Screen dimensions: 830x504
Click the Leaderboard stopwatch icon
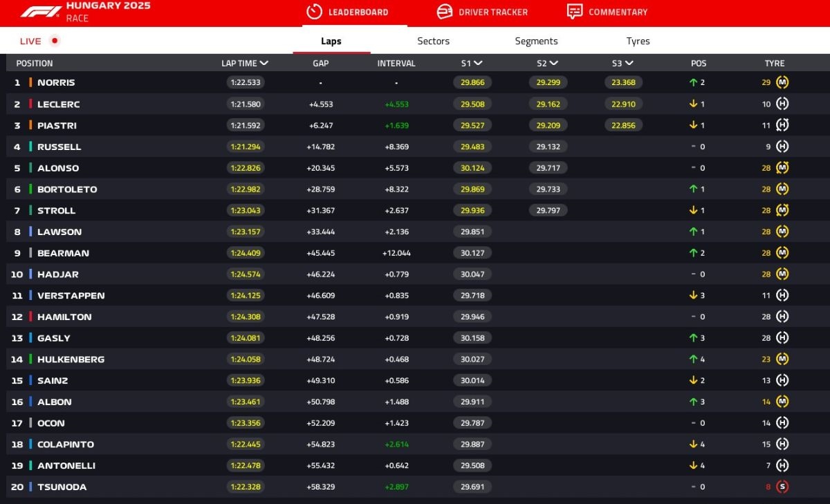[x=314, y=12]
